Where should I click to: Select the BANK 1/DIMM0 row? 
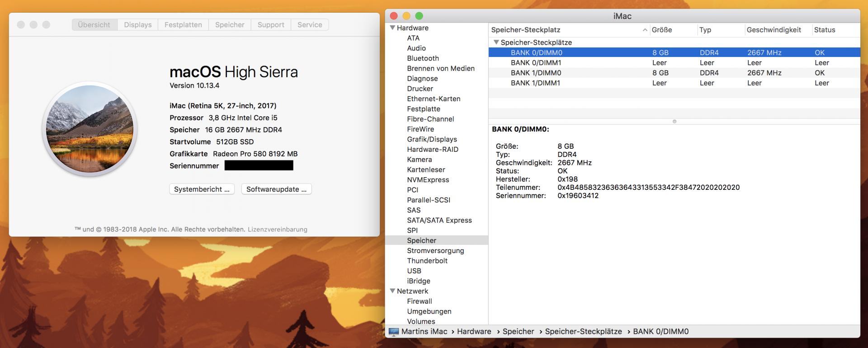pyautogui.click(x=674, y=73)
